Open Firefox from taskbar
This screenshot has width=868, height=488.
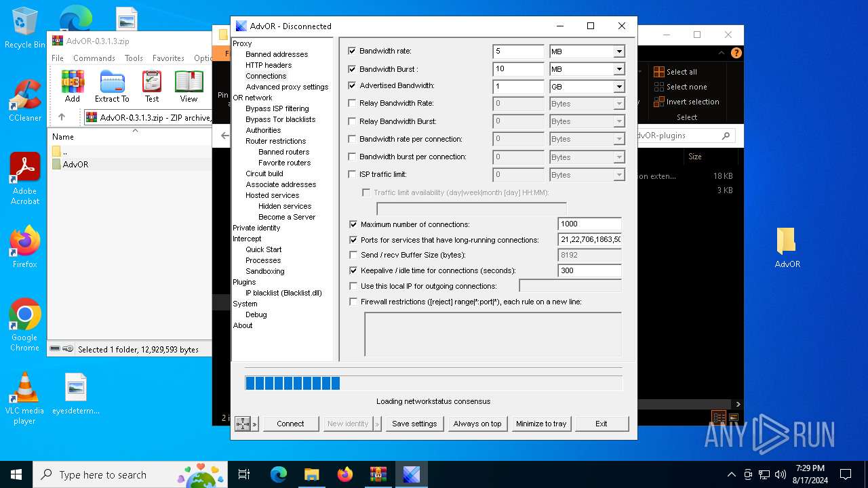coord(344,474)
